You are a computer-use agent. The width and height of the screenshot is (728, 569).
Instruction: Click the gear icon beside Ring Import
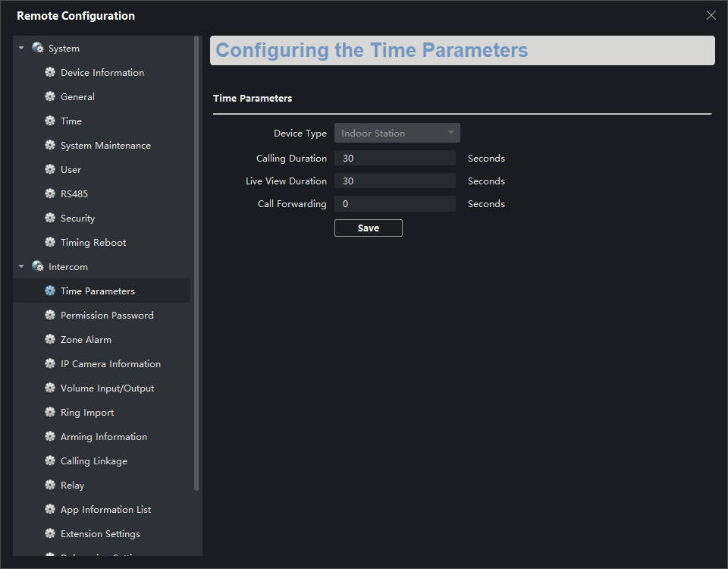point(50,413)
